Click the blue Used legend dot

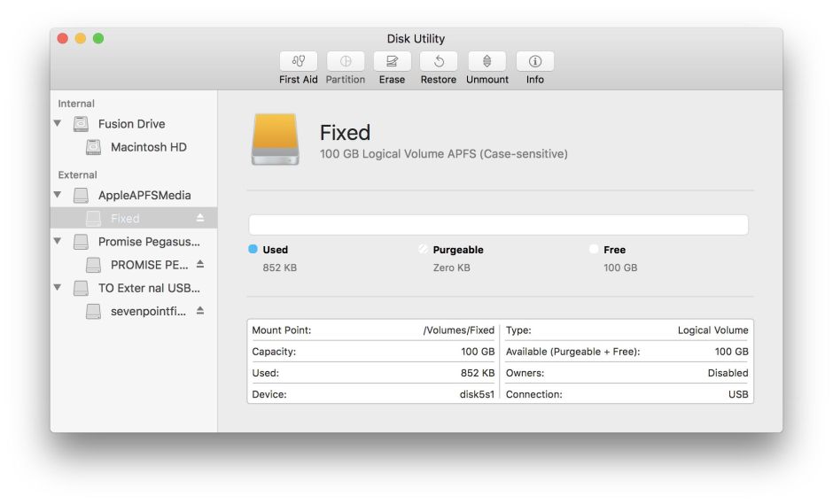click(x=253, y=250)
